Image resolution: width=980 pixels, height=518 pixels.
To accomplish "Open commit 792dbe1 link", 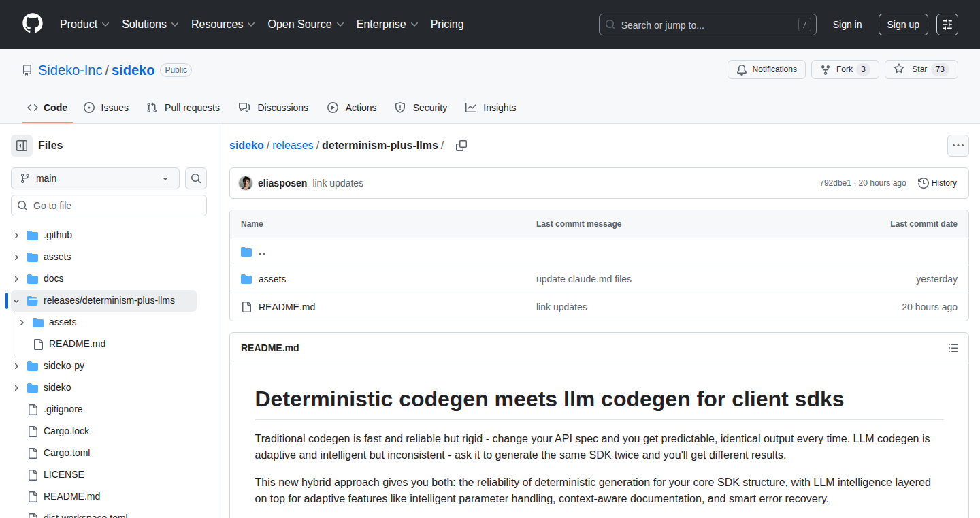I will tap(835, 183).
